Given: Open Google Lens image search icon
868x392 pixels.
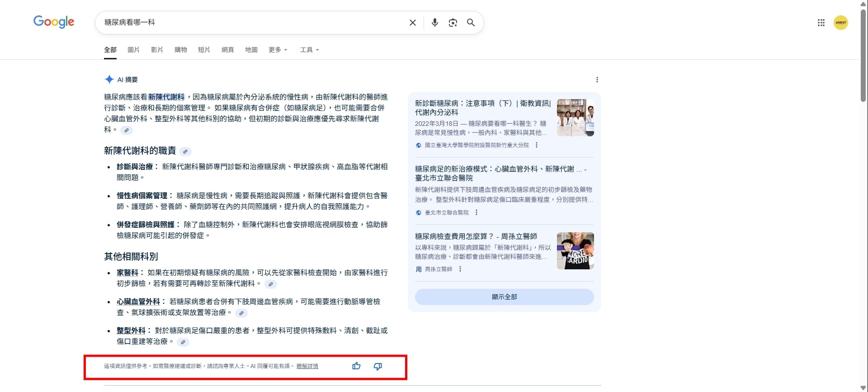Looking at the screenshot, I should click(453, 23).
